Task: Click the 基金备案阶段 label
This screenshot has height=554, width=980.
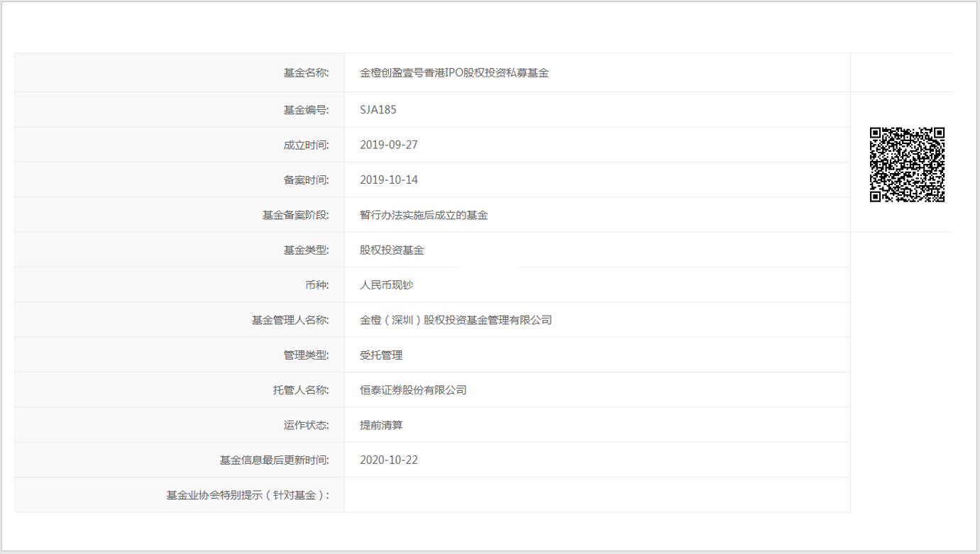Action: point(296,215)
